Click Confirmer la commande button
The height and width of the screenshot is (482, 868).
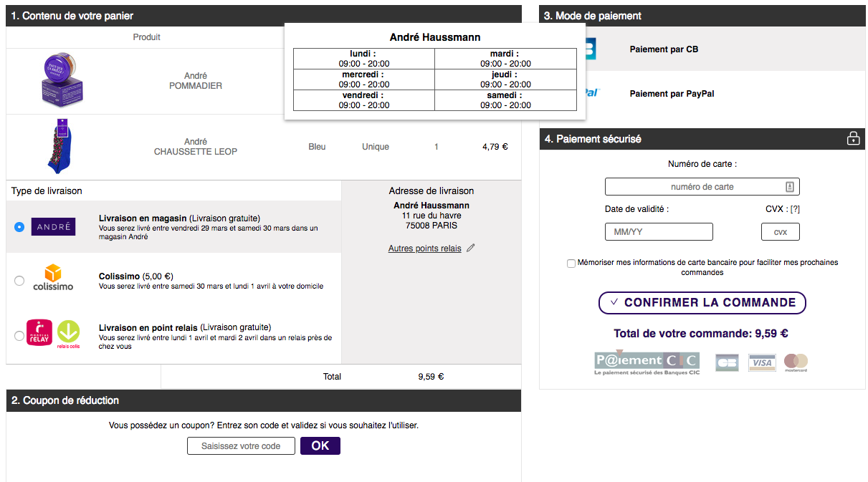coord(702,302)
